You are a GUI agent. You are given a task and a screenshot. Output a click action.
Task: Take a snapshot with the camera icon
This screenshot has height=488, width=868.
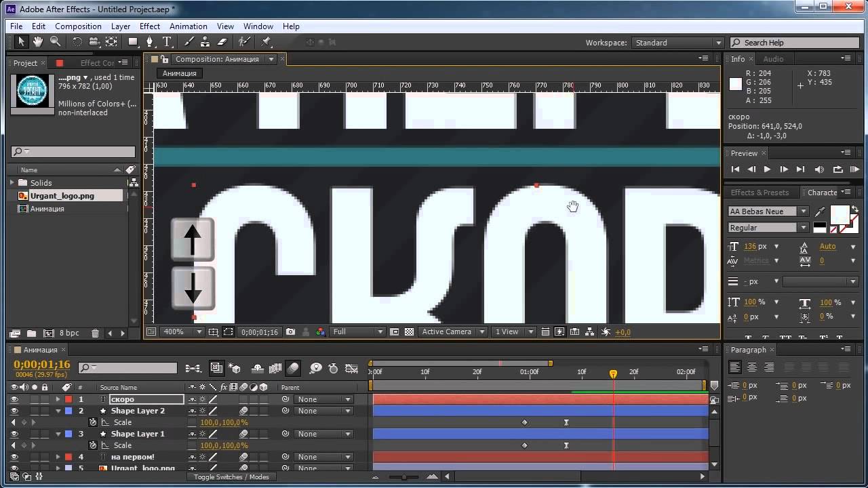(290, 332)
